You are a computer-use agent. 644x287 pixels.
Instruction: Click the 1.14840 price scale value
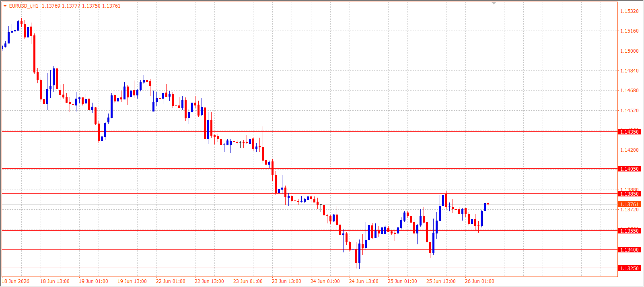[630, 71]
